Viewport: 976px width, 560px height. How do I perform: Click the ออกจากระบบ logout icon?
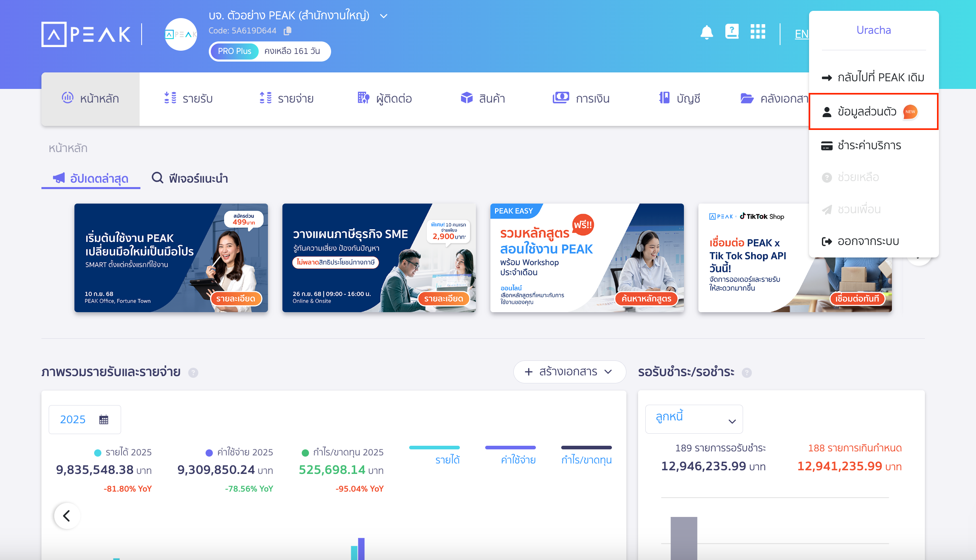827,241
